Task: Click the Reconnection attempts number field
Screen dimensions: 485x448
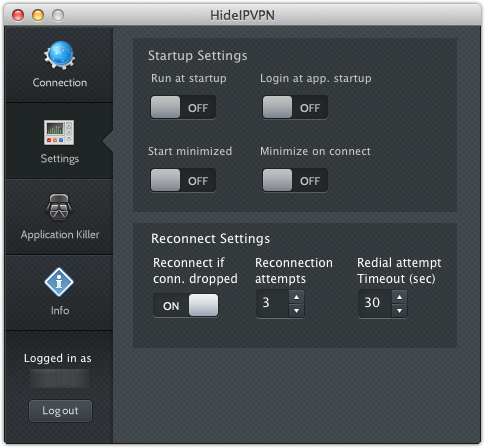Action: (x=272, y=303)
